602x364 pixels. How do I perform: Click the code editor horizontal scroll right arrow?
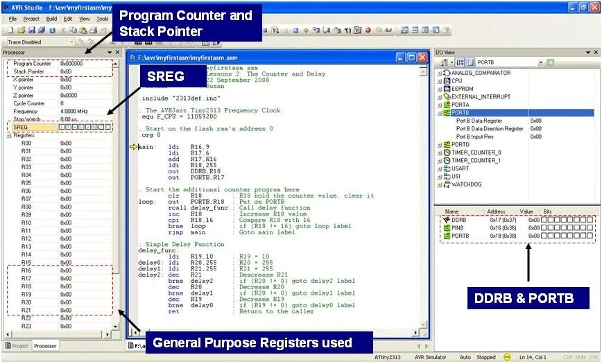415,333
